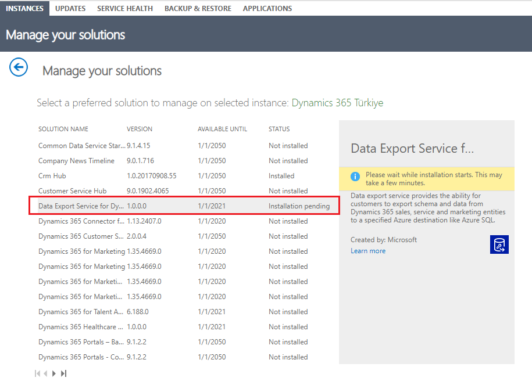Open the Updates tab
Screen dimensions: 532x392
[70, 9]
